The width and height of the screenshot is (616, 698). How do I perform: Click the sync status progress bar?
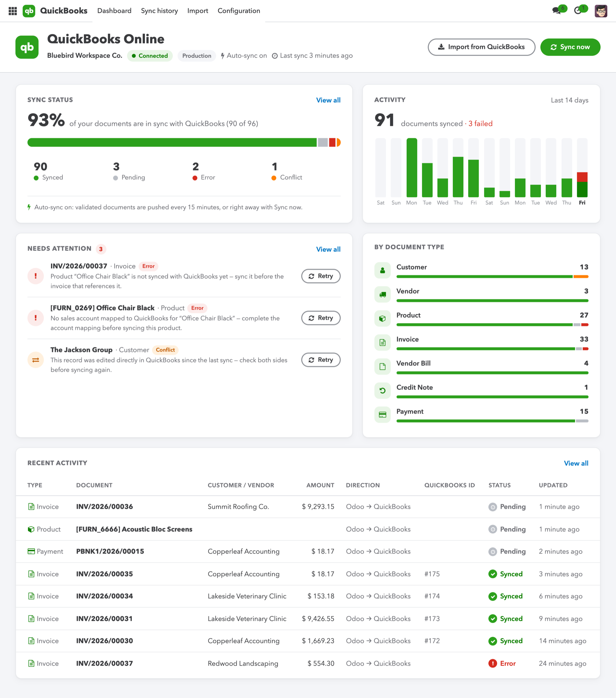click(184, 142)
